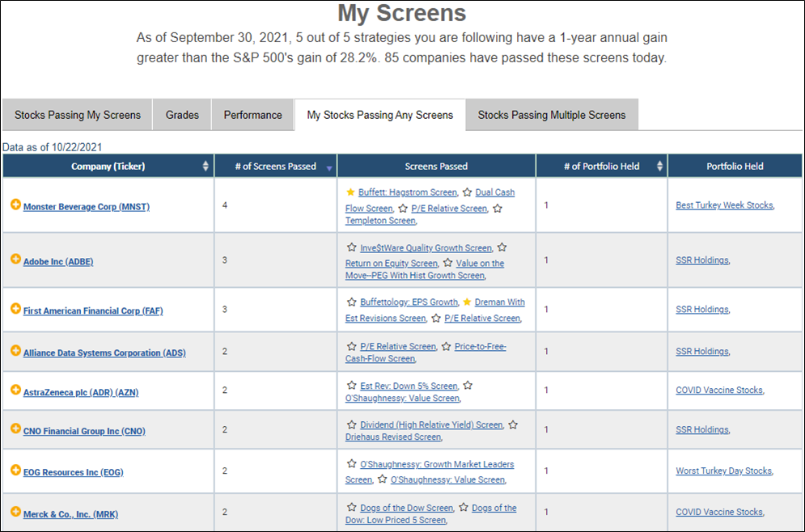Star Dogs of the Dow: Low Priced 5

[464, 508]
